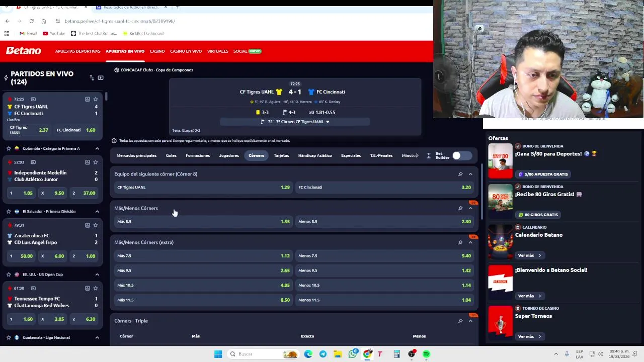The image size is (644, 362).
Task: Favorite the CF Tigres UANL match star
Action: (x=96, y=99)
